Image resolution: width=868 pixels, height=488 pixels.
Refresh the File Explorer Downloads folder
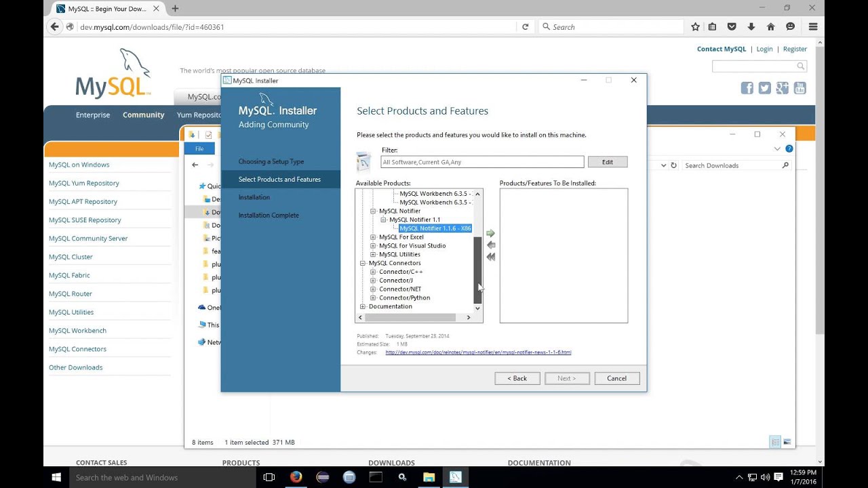pyautogui.click(x=673, y=165)
